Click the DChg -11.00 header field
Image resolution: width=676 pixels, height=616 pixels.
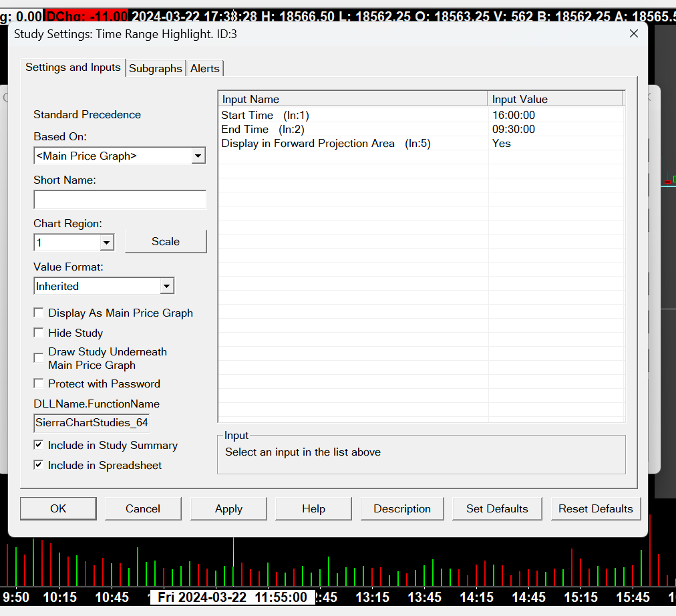pos(87,17)
